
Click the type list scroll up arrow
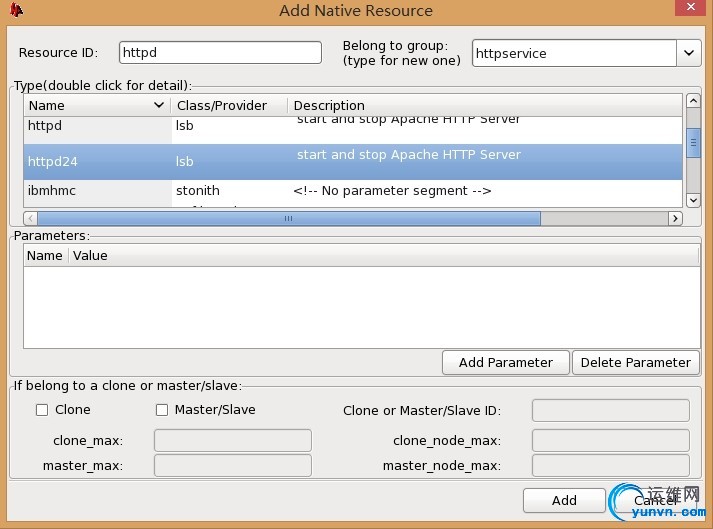(693, 101)
